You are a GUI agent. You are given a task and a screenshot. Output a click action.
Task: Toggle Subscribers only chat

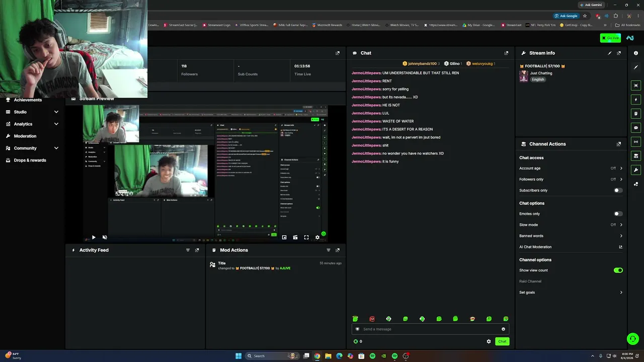pyautogui.click(x=618, y=191)
